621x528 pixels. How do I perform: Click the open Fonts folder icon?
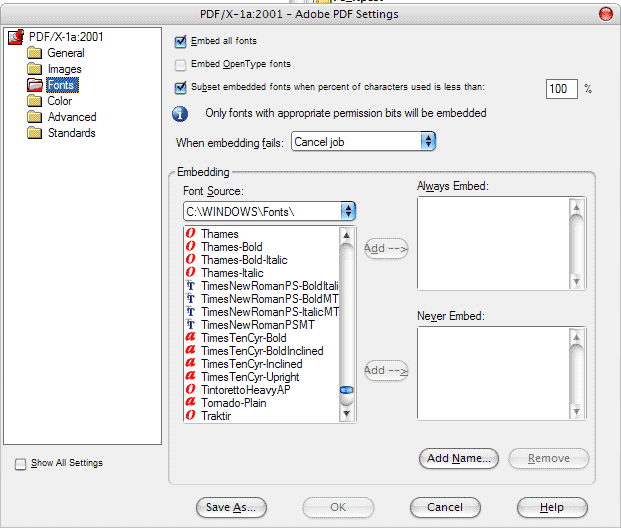click(34, 85)
